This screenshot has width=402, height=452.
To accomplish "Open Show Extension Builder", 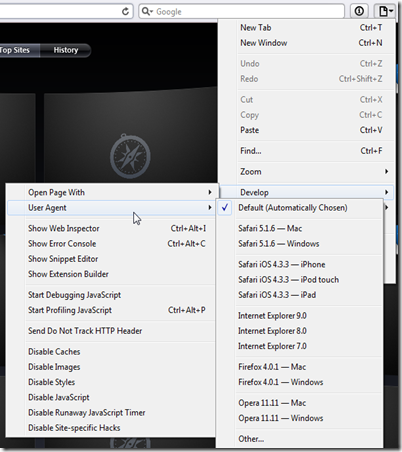I will pos(112,274).
